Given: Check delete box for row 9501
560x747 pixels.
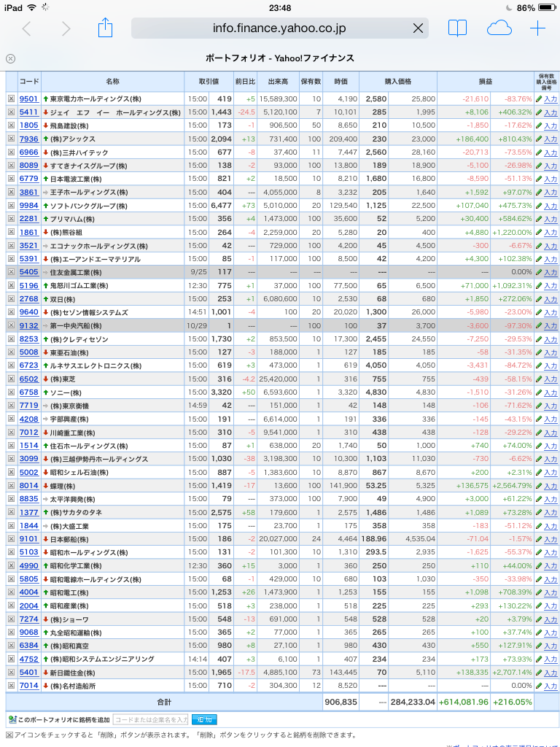Looking at the screenshot, I should (x=11, y=98).
